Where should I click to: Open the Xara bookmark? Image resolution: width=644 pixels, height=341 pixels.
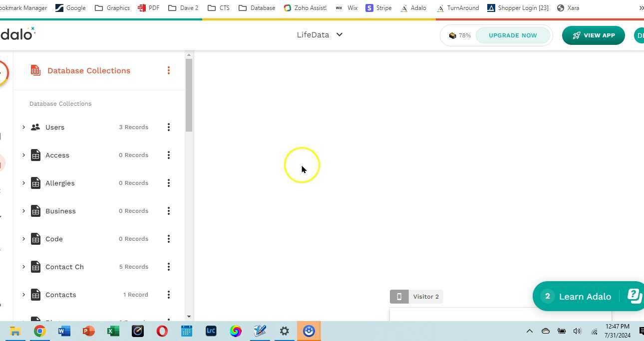568,8
